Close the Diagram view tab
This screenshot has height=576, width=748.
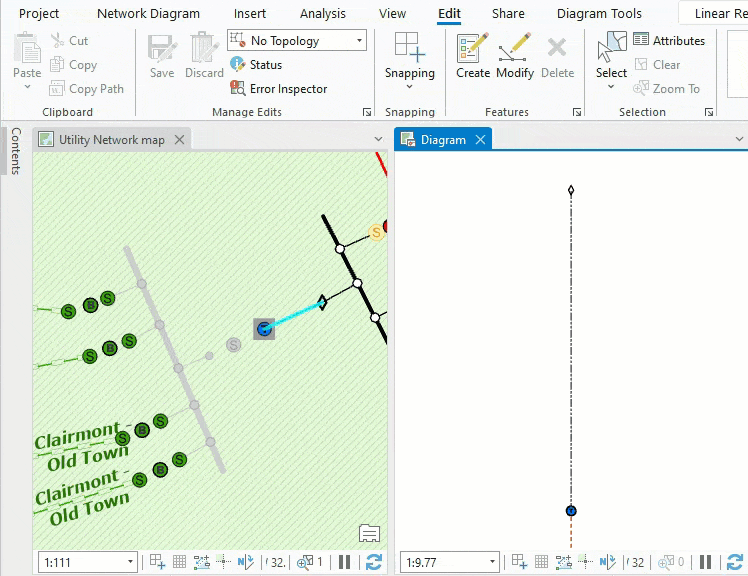pyautogui.click(x=480, y=140)
